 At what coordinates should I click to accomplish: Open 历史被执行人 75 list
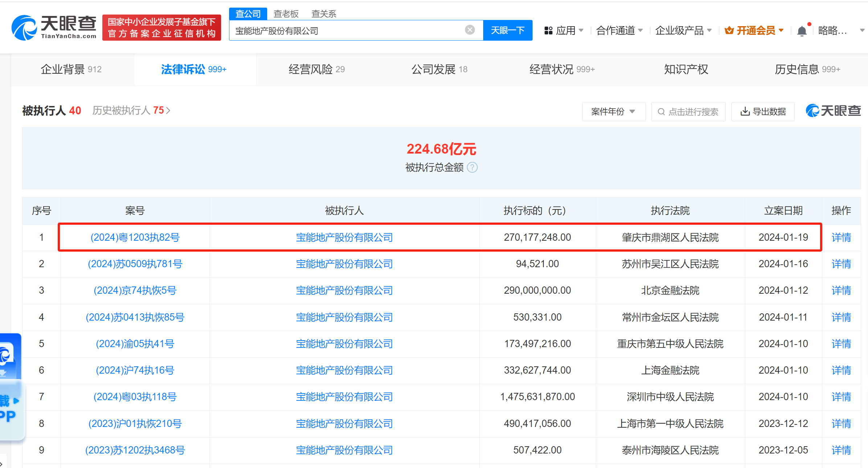click(x=131, y=110)
